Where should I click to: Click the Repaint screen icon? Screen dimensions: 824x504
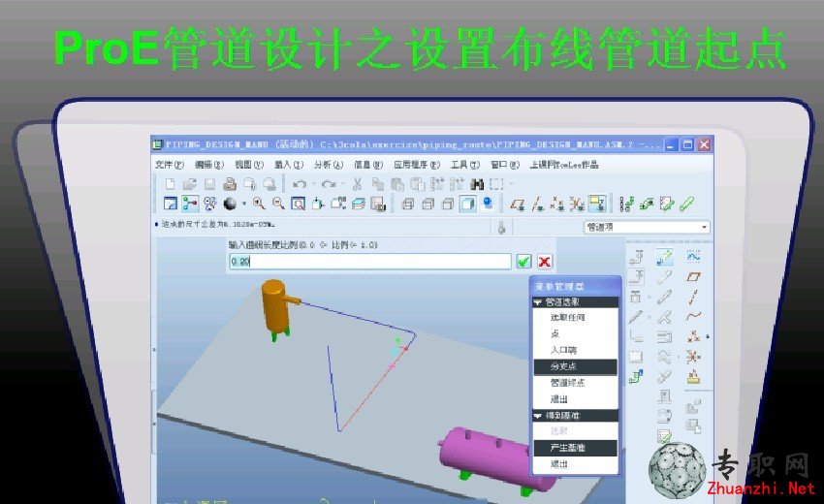coord(171,204)
